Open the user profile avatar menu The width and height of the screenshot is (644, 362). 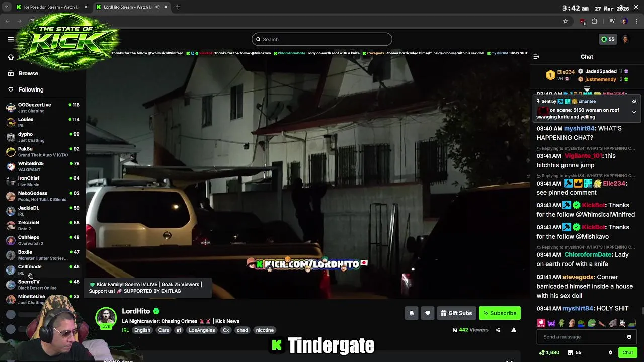(625, 39)
